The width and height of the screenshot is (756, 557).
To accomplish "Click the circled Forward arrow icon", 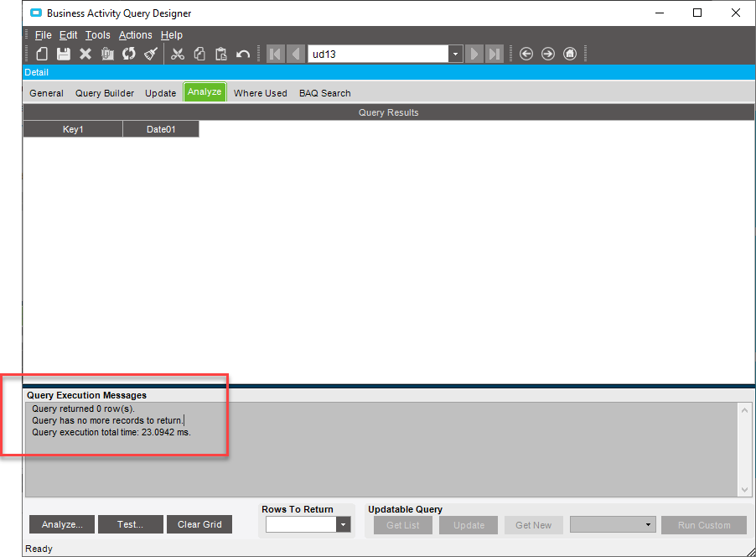I will click(547, 54).
